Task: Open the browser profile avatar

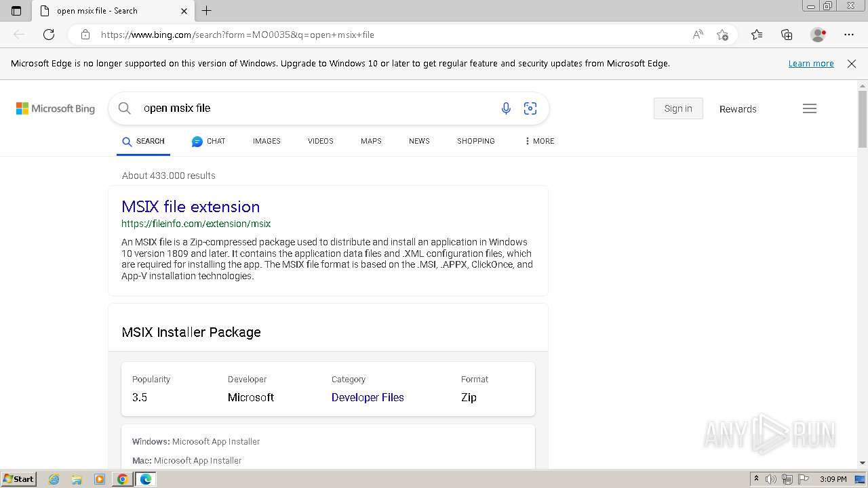Action: (x=818, y=35)
